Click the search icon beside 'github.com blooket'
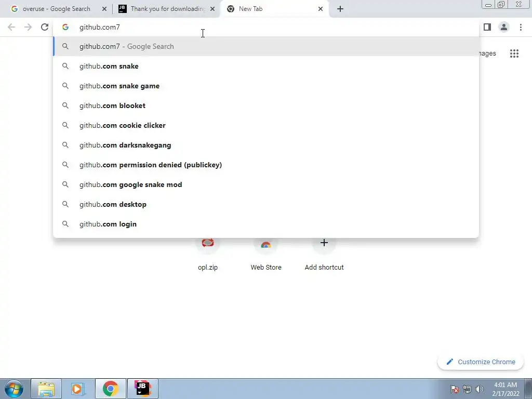 65,105
